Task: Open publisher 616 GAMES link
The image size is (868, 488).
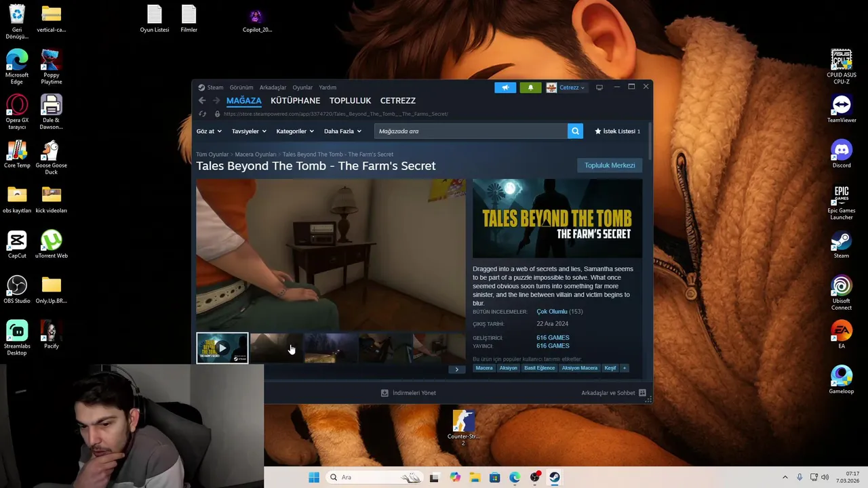Action: pos(553,346)
